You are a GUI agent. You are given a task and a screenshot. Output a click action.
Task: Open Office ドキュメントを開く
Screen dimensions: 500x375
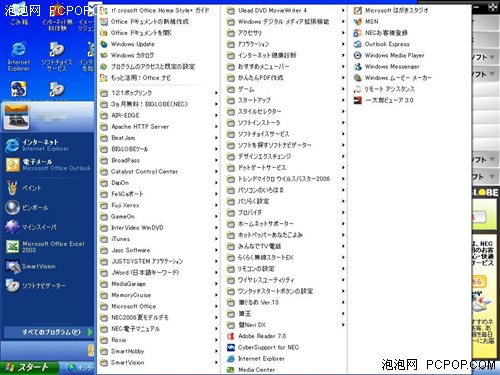137,33
